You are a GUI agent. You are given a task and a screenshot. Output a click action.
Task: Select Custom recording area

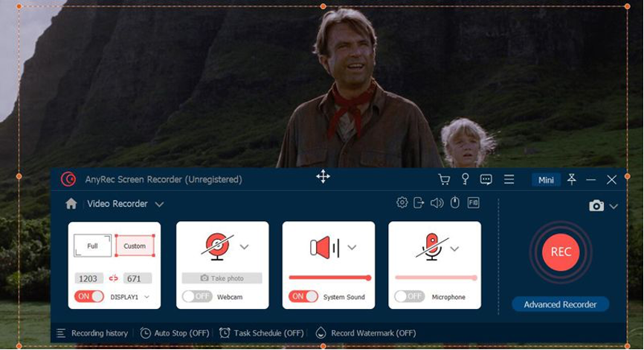[135, 246]
